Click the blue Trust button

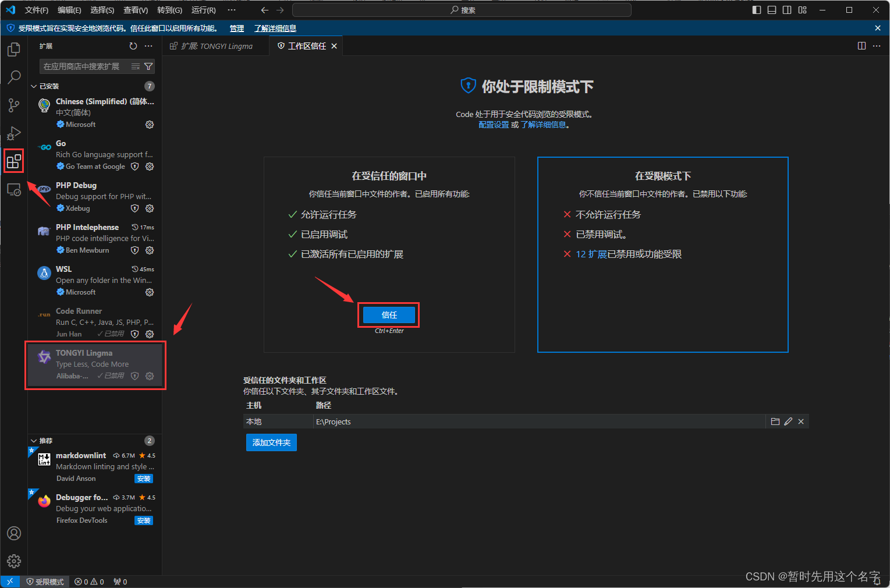tap(389, 315)
